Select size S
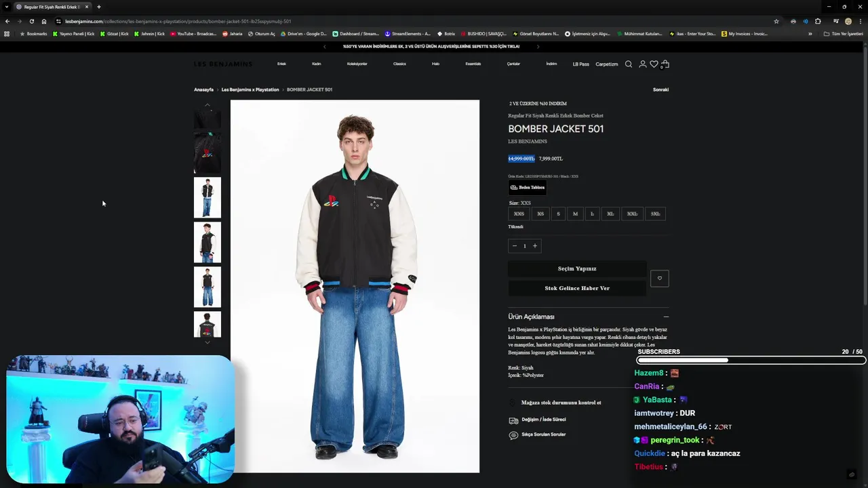Screen dimensions: 868x488 coord(558,213)
